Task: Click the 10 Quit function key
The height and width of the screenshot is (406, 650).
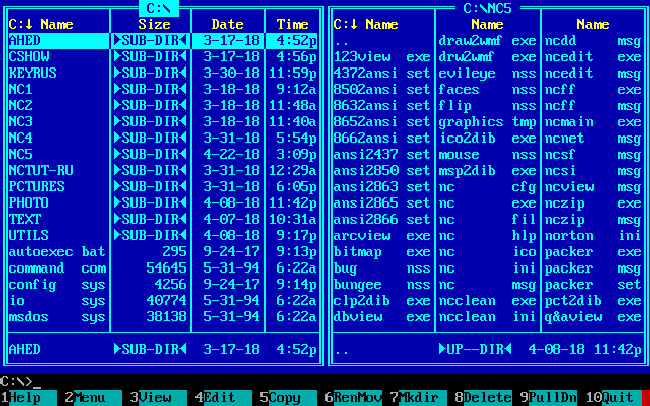Action: (x=614, y=398)
